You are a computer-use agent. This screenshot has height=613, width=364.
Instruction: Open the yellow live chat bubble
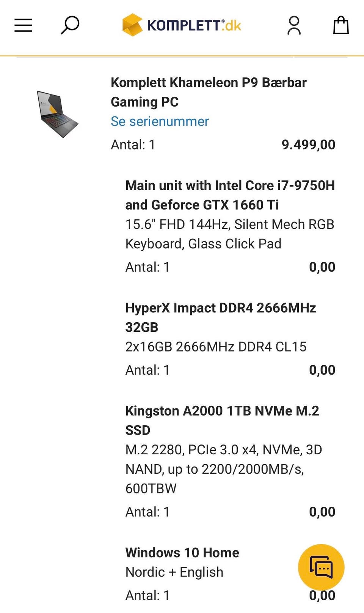pyautogui.click(x=321, y=567)
